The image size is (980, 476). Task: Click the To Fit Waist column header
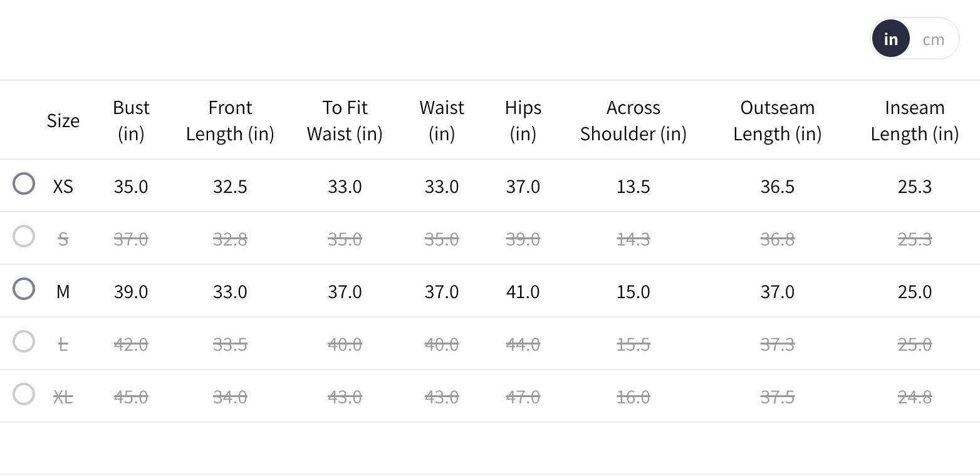345,120
